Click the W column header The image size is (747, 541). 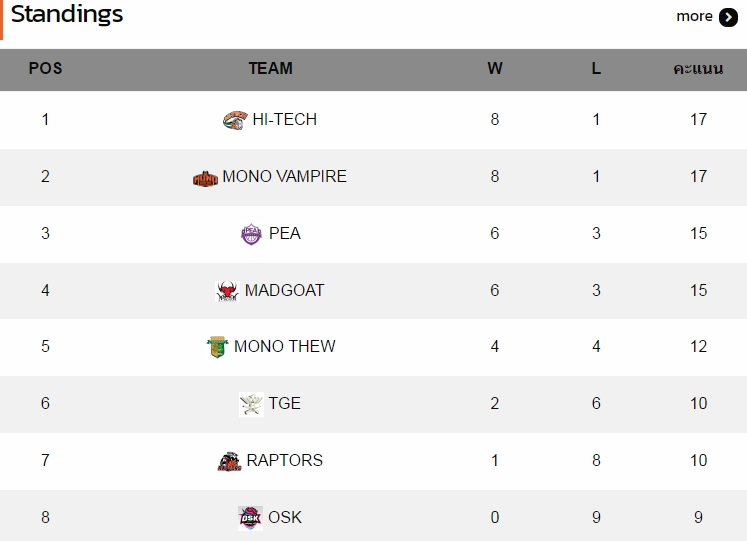495,68
